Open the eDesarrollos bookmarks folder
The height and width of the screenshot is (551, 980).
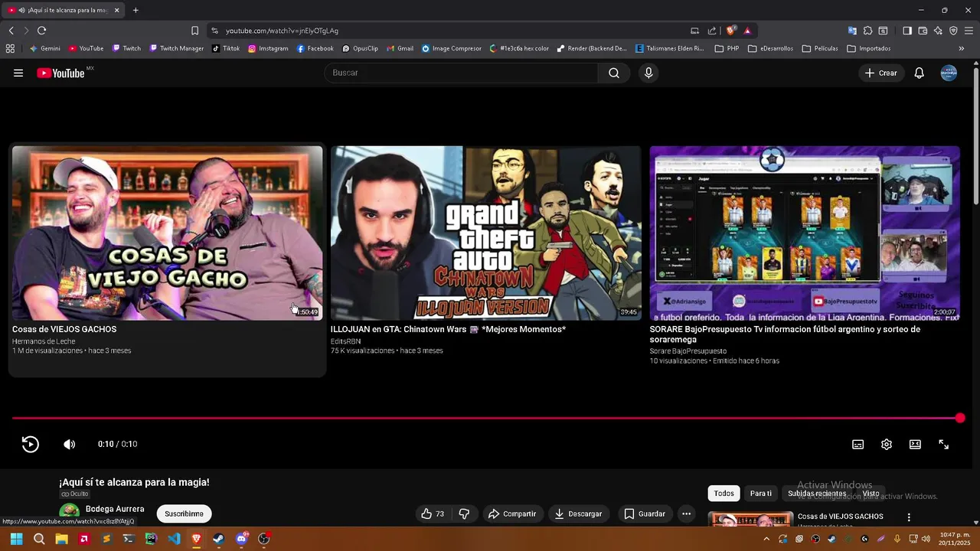(x=770, y=48)
